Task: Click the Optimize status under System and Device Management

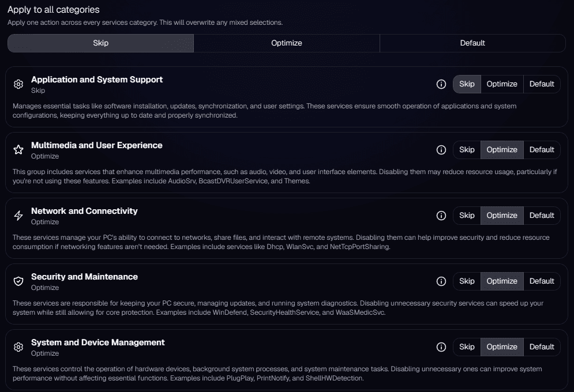Action: click(45, 353)
